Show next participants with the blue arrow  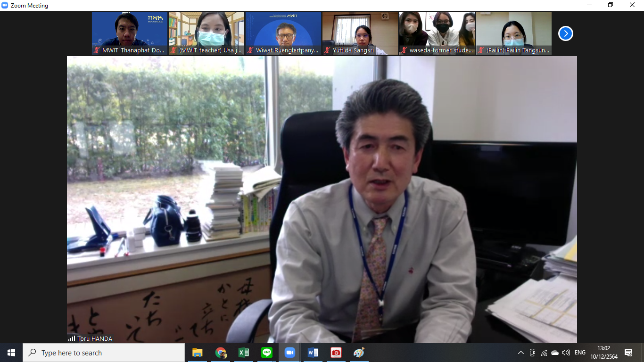click(x=565, y=33)
